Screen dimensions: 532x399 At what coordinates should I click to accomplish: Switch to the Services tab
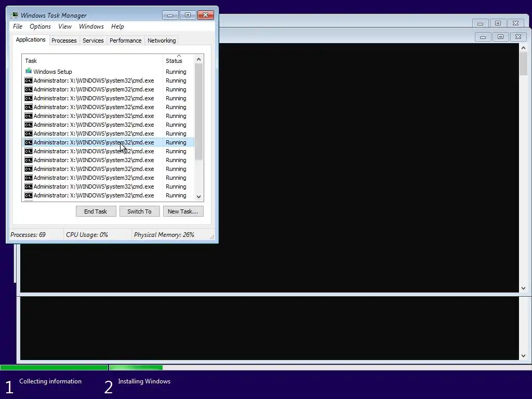(x=93, y=41)
